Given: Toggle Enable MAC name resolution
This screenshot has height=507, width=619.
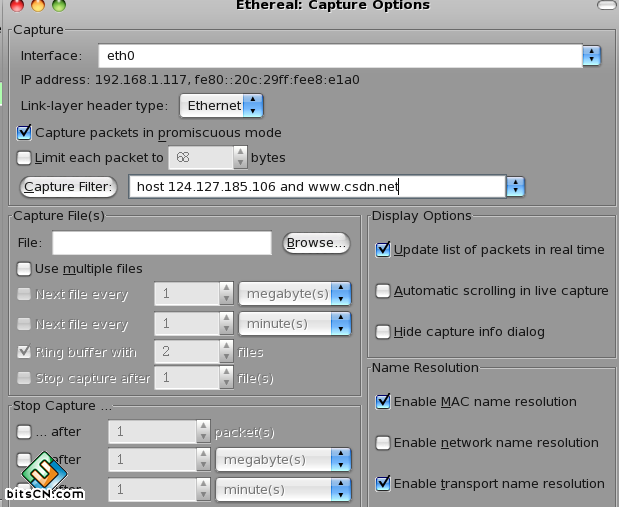Looking at the screenshot, I should pos(383,401).
